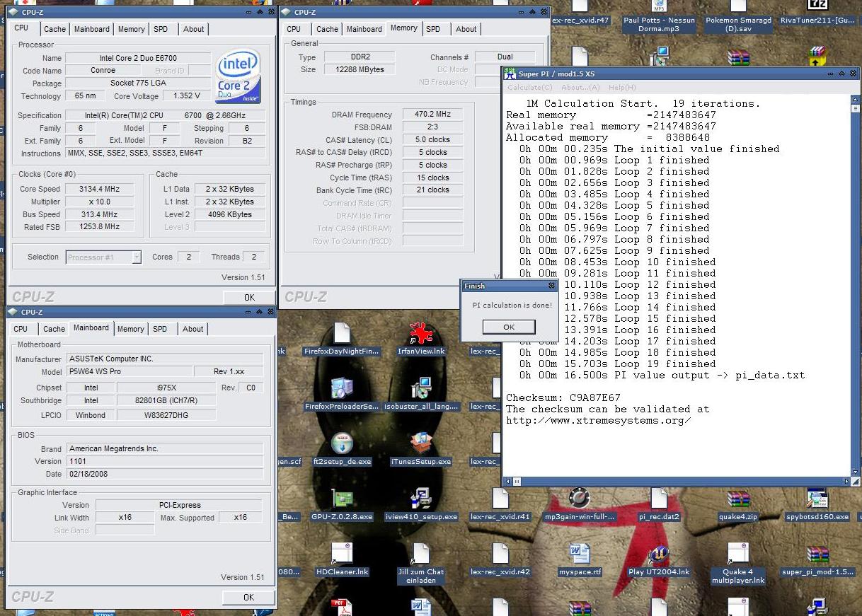Image resolution: width=862 pixels, height=616 pixels.
Task: Click the motherboard model P5W64 WS Pro
Action: [130, 372]
